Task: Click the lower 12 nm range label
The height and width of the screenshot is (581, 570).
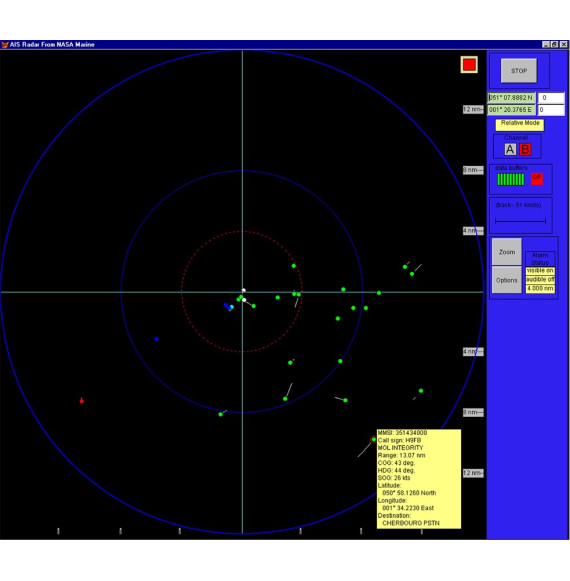Action: (x=473, y=473)
